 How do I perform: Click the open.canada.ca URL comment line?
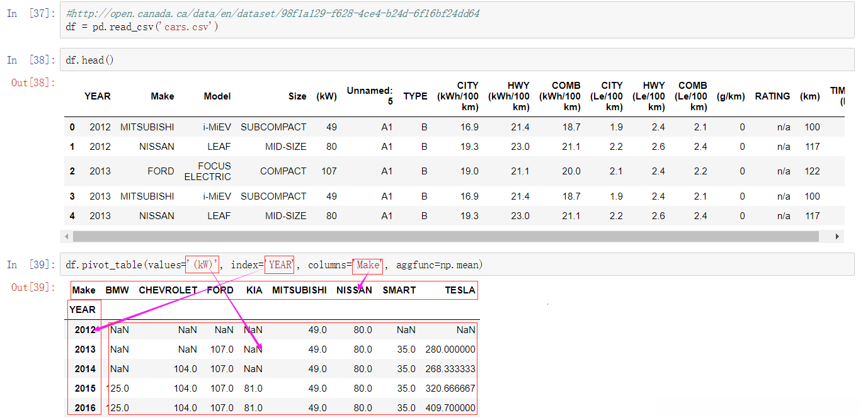(272, 13)
